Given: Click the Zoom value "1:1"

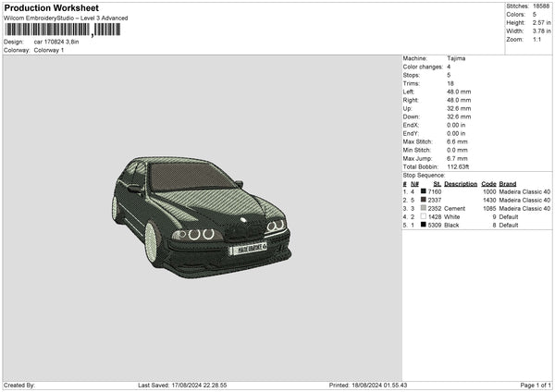Looking at the screenshot, I should [x=536, y=39].
